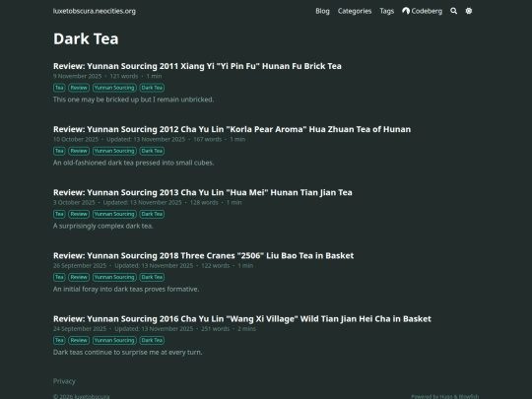
Task: Select Dark Tea tag under Yi Pin Fu review
Action: tap(152, 88)
